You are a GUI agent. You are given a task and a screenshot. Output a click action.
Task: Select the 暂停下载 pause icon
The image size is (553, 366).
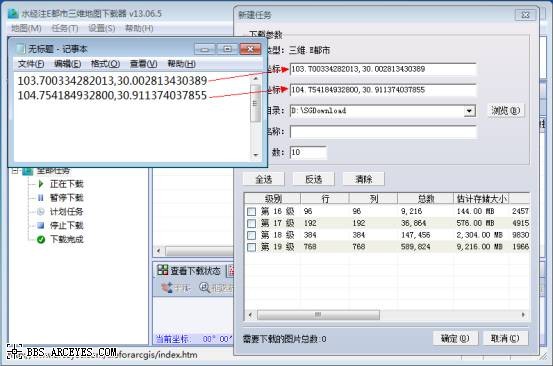[x=41, y=198]
